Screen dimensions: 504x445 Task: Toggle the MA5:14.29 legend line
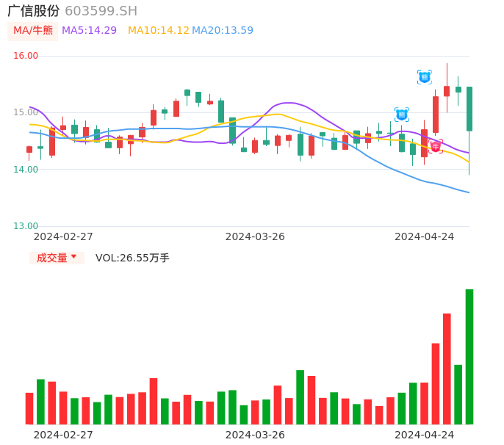89,31
